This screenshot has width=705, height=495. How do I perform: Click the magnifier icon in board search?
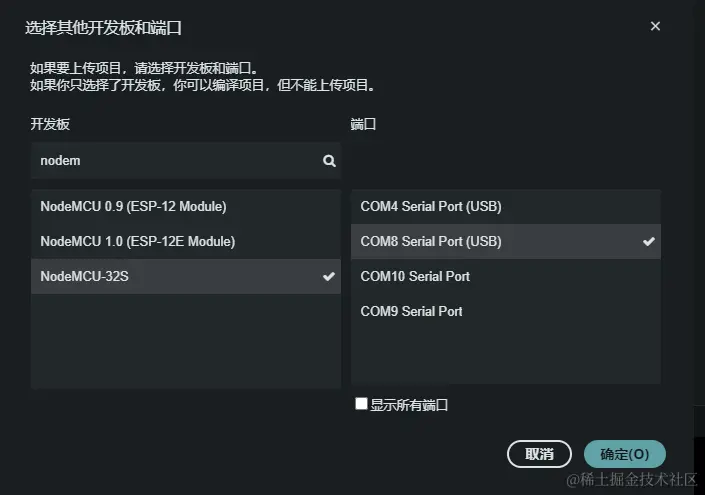point(329,160)
